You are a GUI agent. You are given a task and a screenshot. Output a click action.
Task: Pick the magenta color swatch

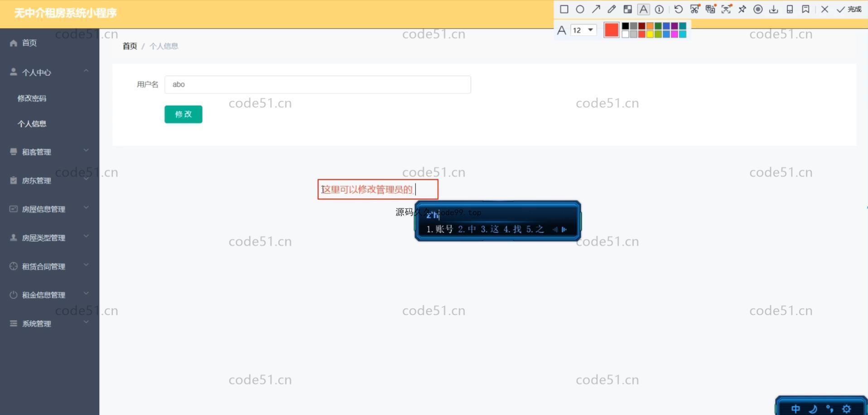coord(675,34)
